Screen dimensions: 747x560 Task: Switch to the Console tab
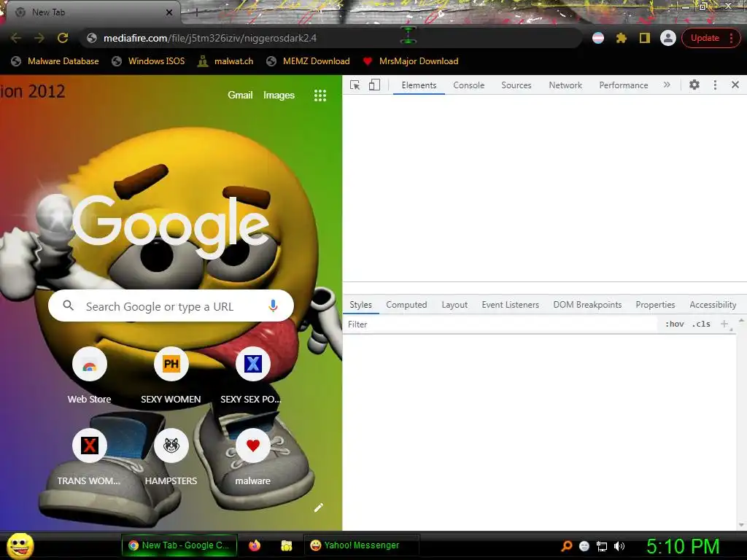[x=469, y=85]
